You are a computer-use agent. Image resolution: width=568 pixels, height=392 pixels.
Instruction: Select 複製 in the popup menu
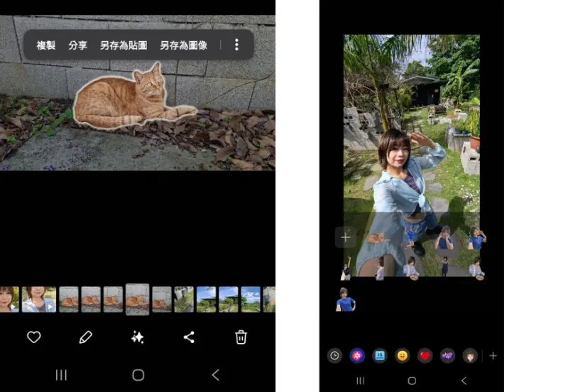46,45
